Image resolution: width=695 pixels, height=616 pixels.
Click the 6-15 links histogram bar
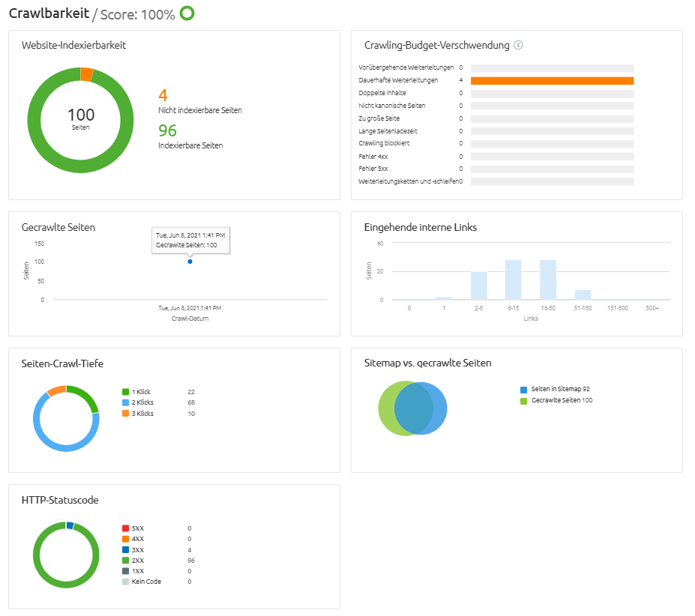click(513, 280)
